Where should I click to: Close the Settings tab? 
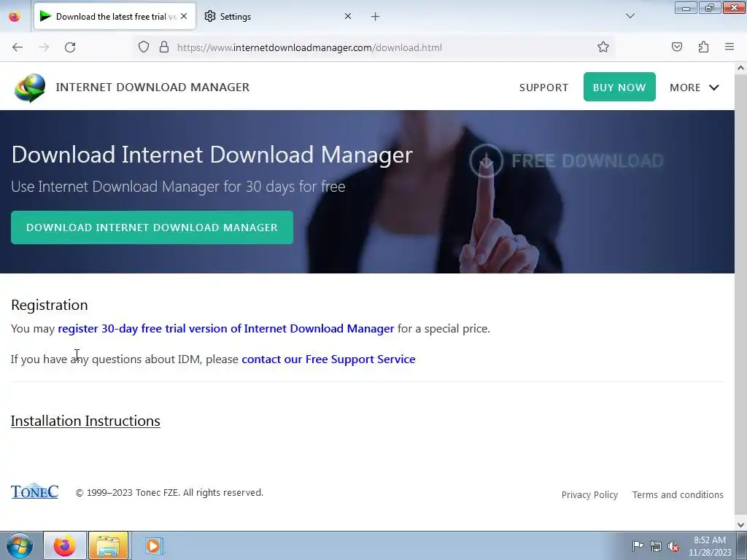348,17
